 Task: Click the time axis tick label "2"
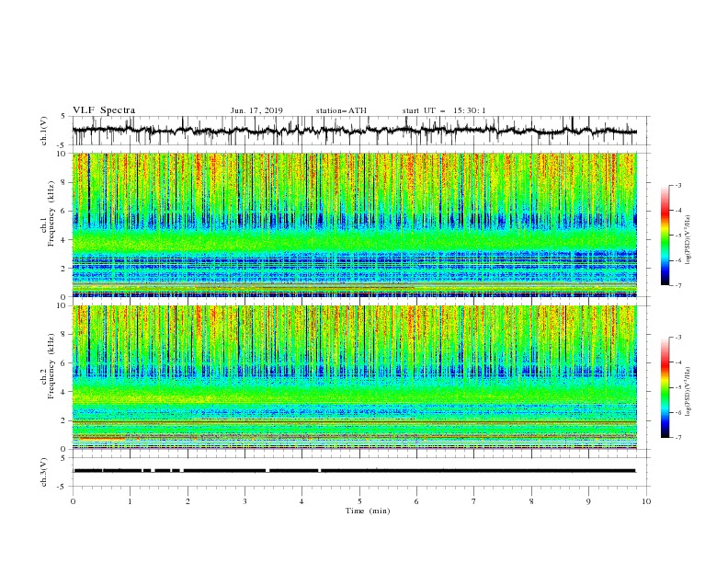coord(188,501)
